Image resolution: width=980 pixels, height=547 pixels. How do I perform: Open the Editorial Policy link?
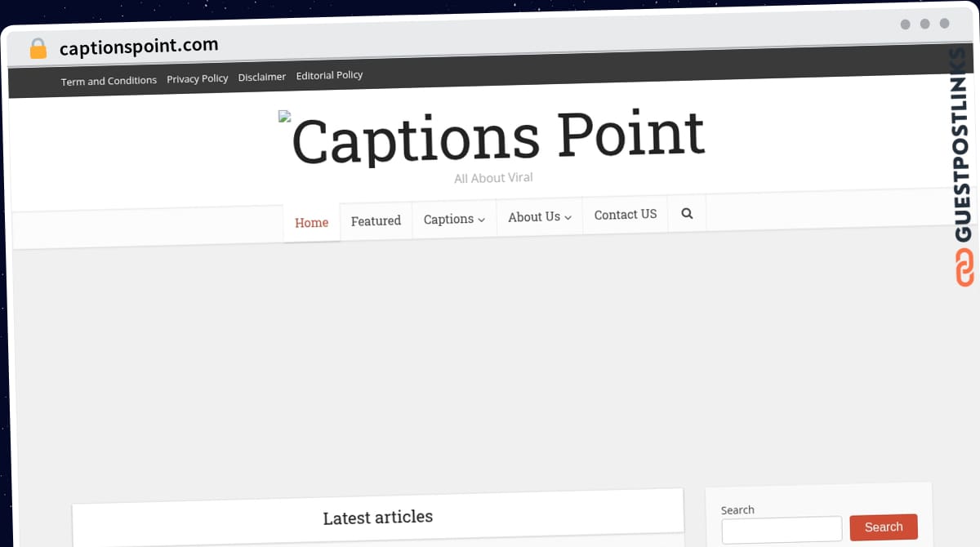click(329, 75)
